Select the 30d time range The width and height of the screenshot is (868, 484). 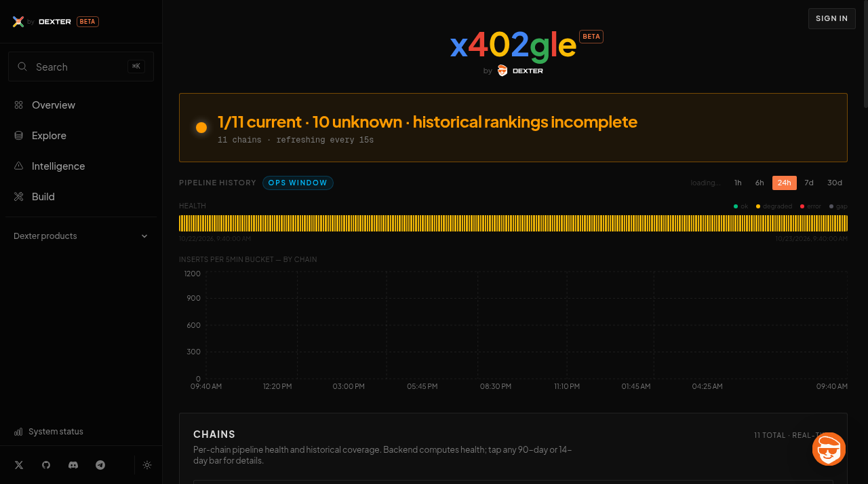point(835,183)
